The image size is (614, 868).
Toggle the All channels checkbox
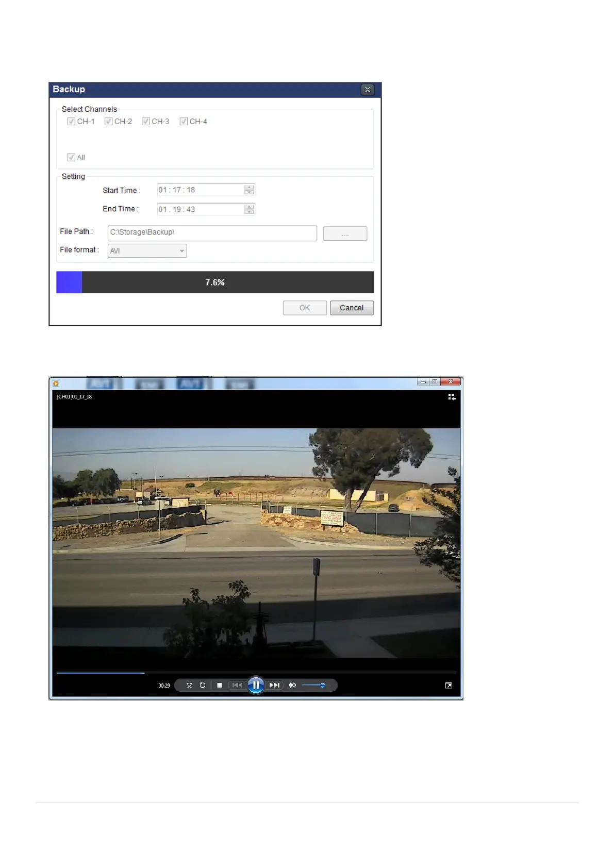click(x=71, y=157)
